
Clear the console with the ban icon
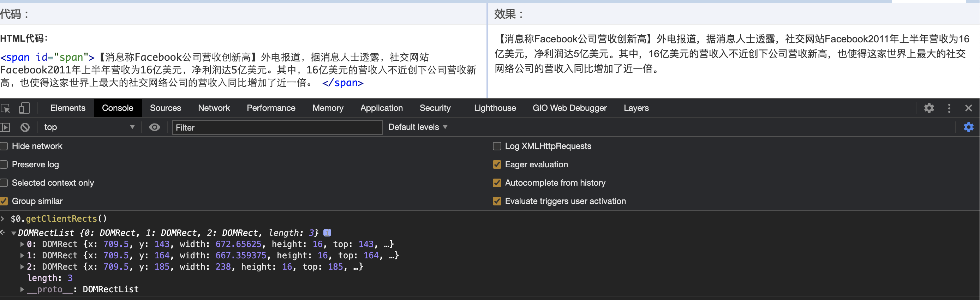[25, 127]
